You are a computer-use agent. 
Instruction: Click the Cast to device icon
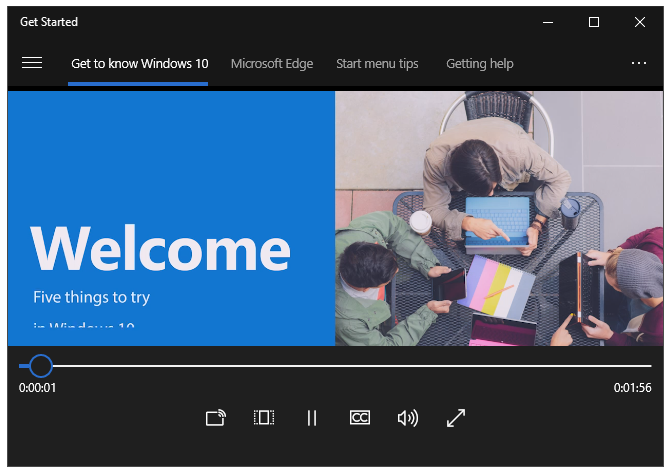(x=216, y=418)
